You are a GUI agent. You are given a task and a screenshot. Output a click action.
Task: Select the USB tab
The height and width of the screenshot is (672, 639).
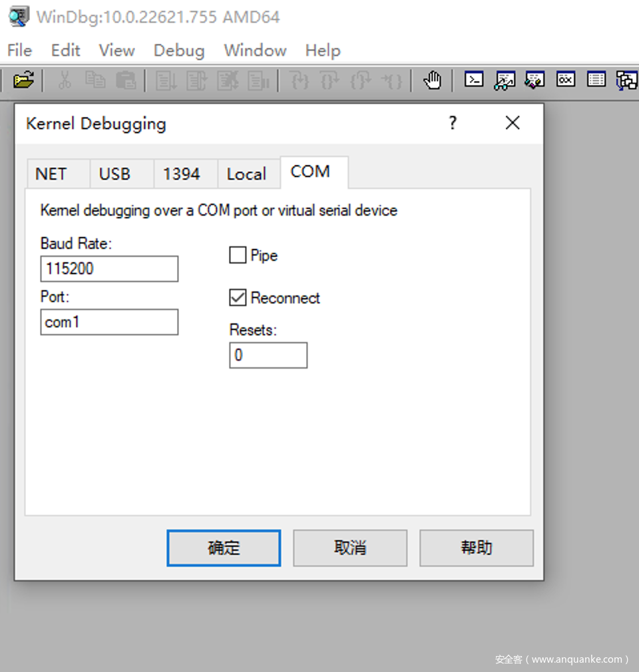coord(114,174)
